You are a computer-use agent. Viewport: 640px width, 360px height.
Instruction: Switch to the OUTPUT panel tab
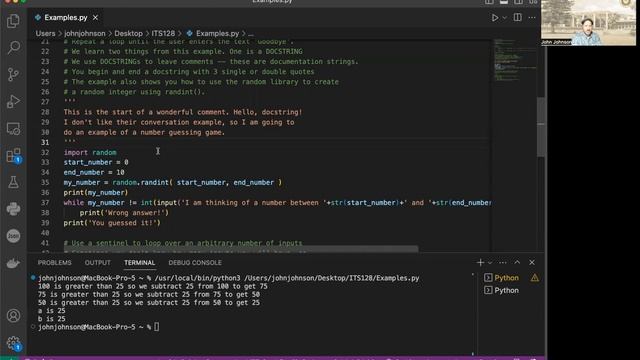pos(98,263)
